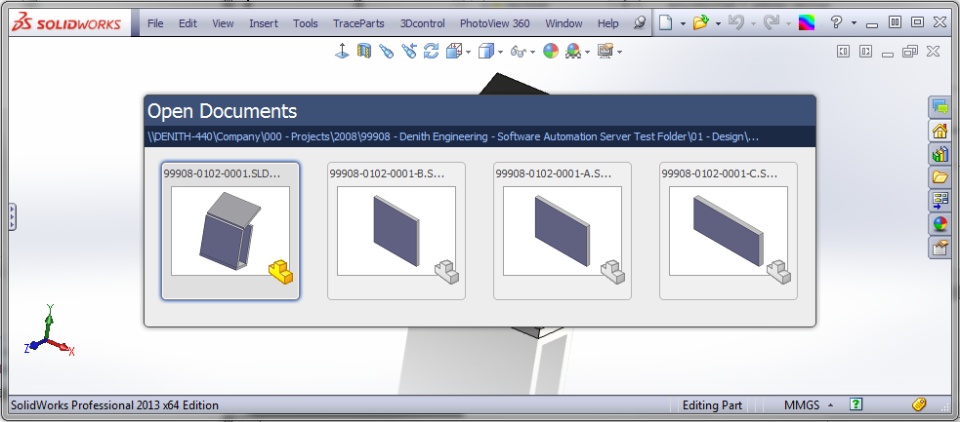
Task: Open the MMGS unit system selector
Action: 808,405
